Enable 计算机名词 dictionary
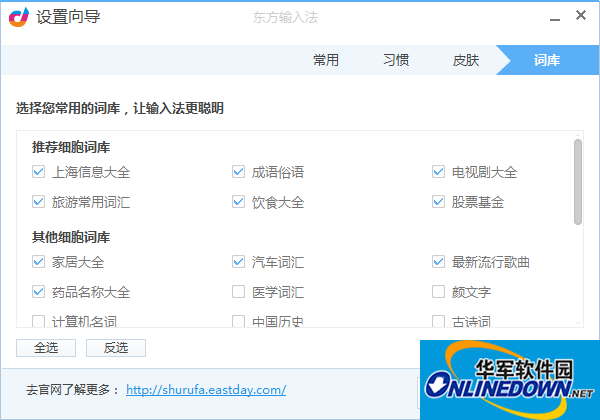The height and width of the screenshot is (420, 600). pos(38,321)
